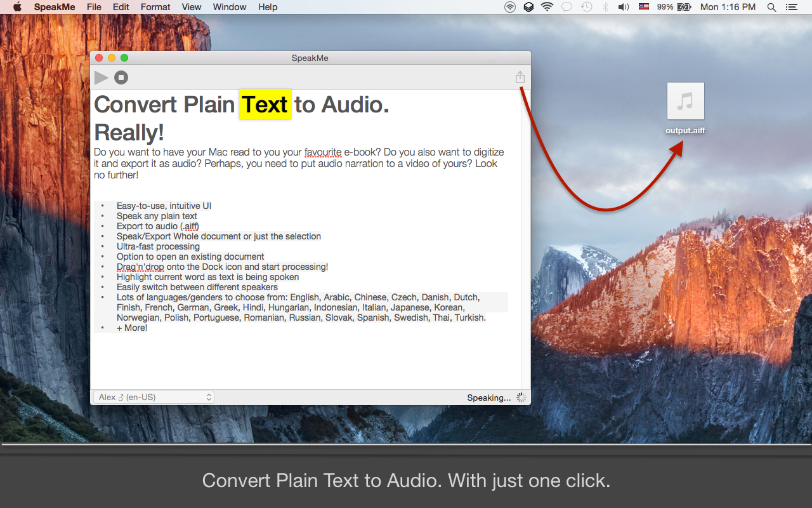The height and width of the screenshot is (508, 812).
Task: Click "Highlight current word as text is being spoken"
Action: tap(207, 277)
